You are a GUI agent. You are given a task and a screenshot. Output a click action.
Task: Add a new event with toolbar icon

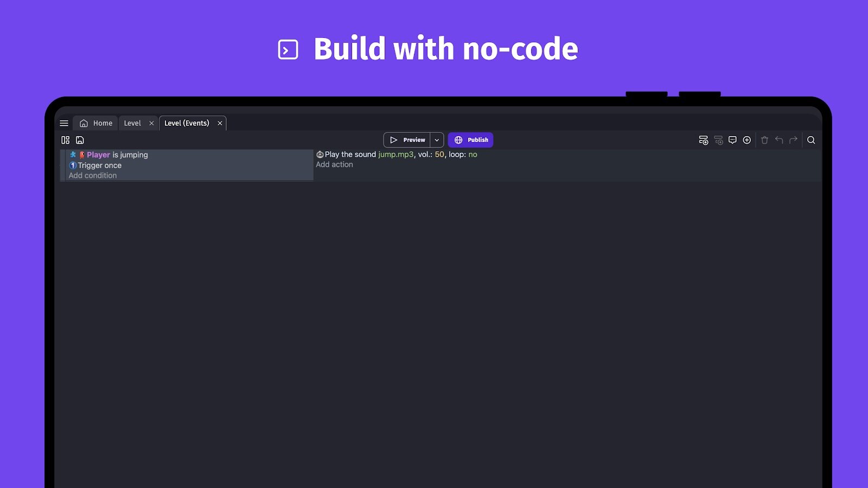(x=704, y=140)
